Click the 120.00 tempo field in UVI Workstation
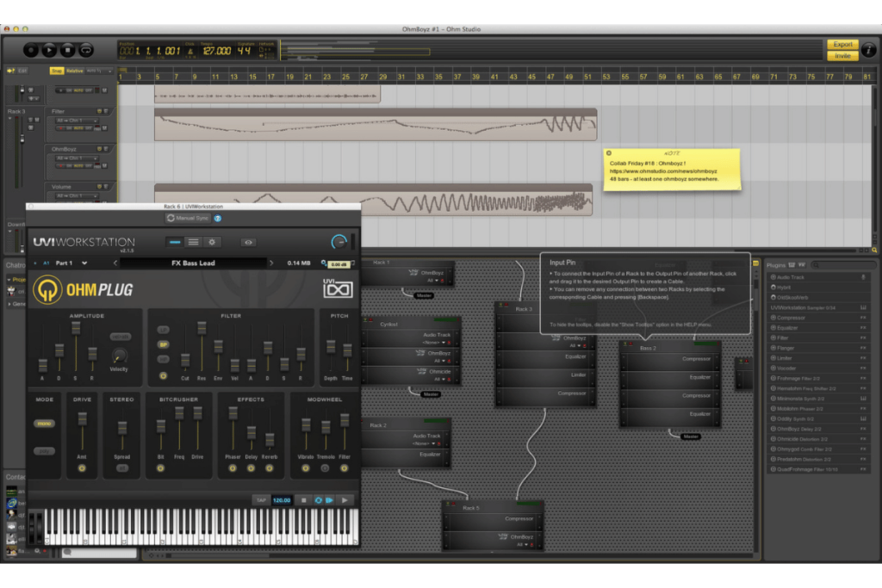Viewport: 882px width, 588px height. (x=282, y=499)
